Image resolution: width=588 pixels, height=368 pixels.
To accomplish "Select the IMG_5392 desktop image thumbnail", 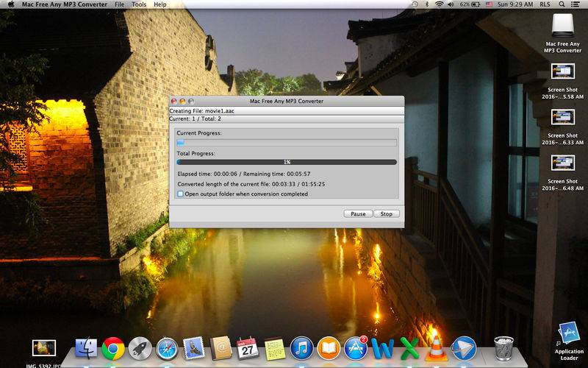I will [44, 348].
